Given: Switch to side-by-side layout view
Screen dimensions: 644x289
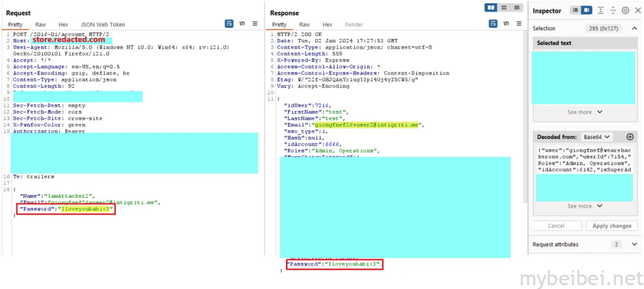Looking at the screenshot, I should 491,8.
